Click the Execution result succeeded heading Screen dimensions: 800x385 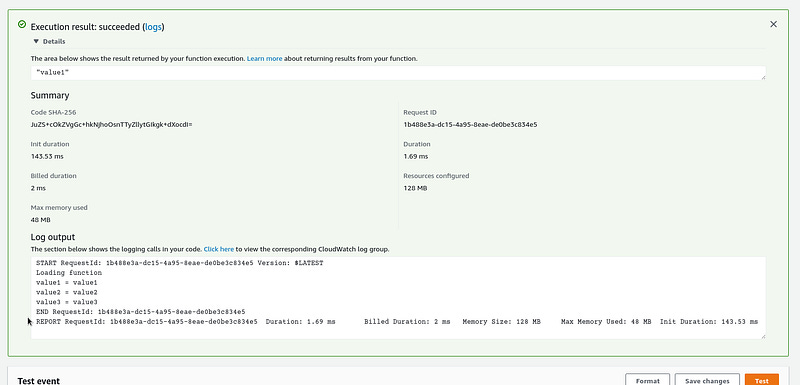pyautogui.click(x=97, y=27)
